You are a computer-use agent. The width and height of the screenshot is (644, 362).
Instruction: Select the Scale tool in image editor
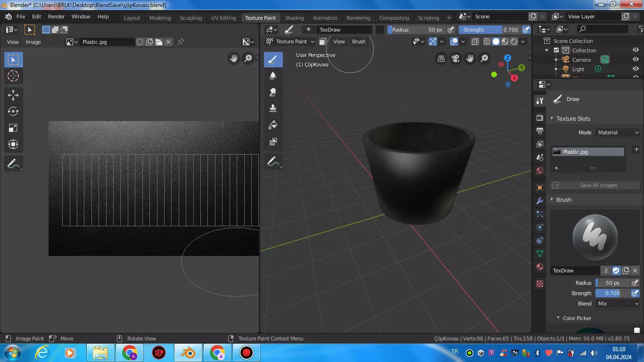point(13,128)
